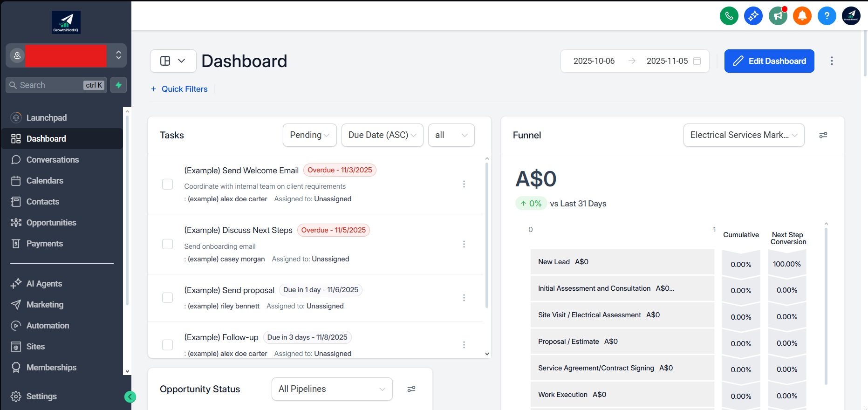Open the megaphone announcements icon
Viewport: 868px width, 410px height.
click(778, 16)
